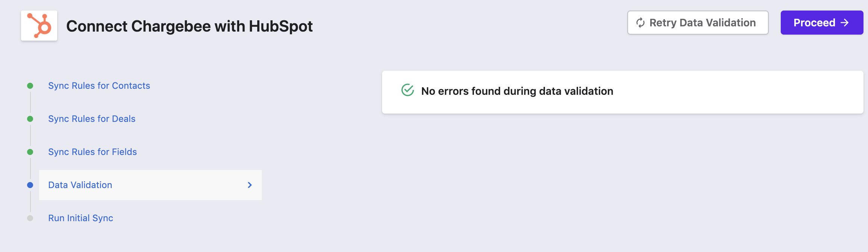Click the green dot beside Sync Rules for Fields
This screenshot has width=868, height=252.
(30, 152)
